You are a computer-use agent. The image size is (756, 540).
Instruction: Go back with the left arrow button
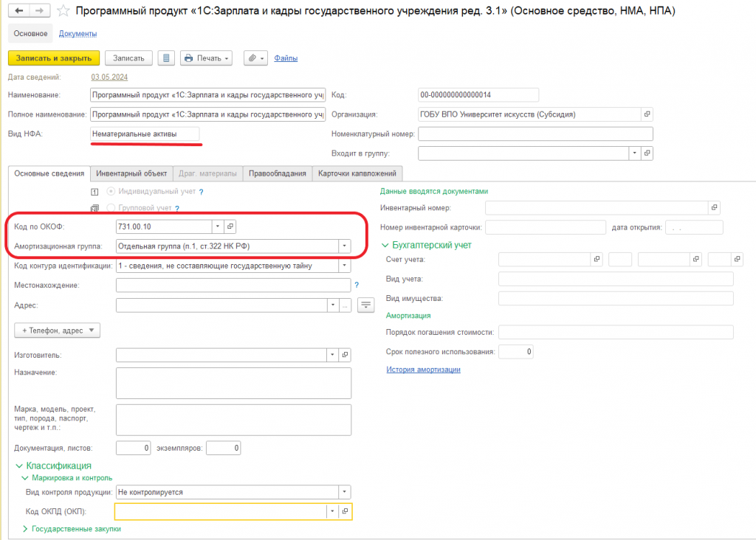point(19,10)
